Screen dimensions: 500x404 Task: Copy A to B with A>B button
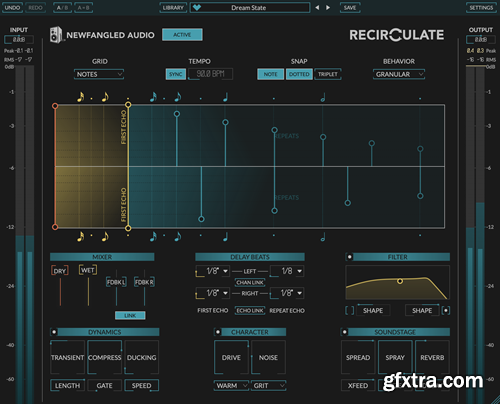(83, 7)
